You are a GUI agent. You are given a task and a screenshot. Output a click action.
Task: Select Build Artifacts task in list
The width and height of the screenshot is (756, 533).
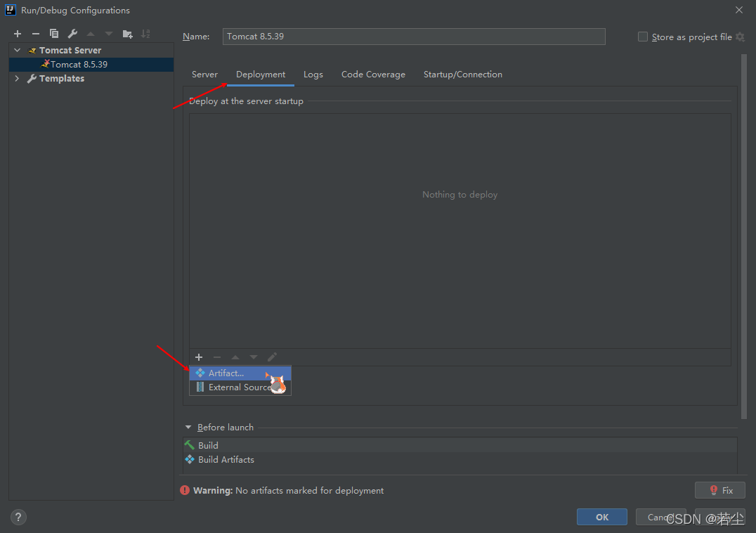(460, 460)
